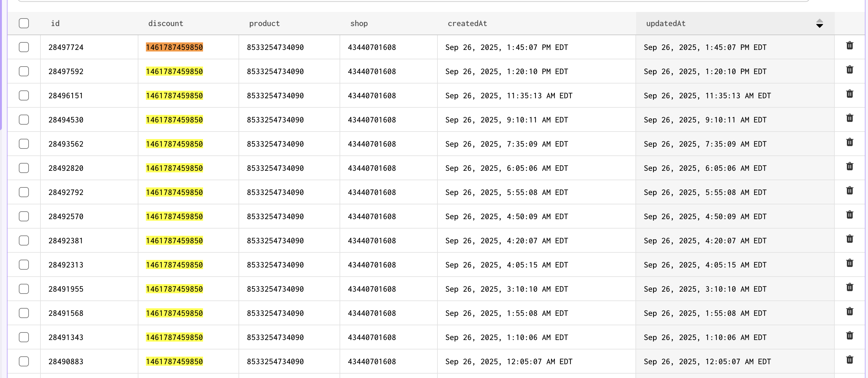This screenshot has width=868, height=378.
Task: Click the discount column header
Action: pos(165,23)
